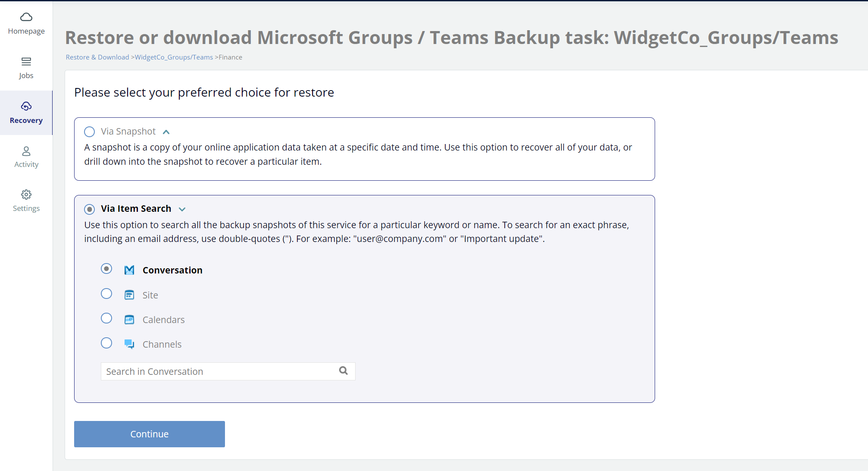Expand the Via Item Search chevron
Image resolution: width=868 pixels, height=471 pixels.
point(182,209)
